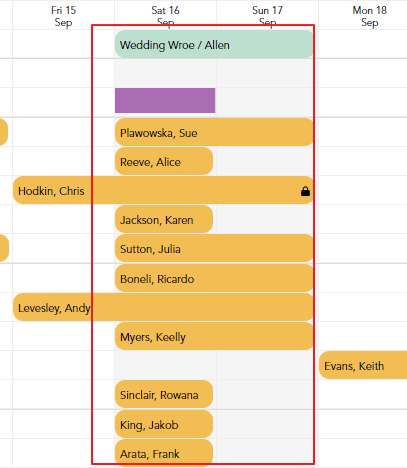Open Evans, Keith booking
The image size is (407, 468).
click(x=363, y=365)
